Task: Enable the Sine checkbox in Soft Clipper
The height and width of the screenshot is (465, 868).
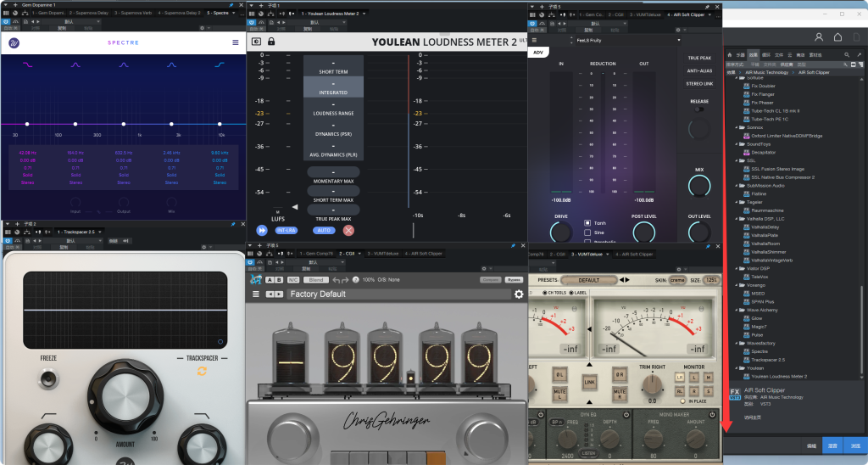Action: tap(587, 232)
